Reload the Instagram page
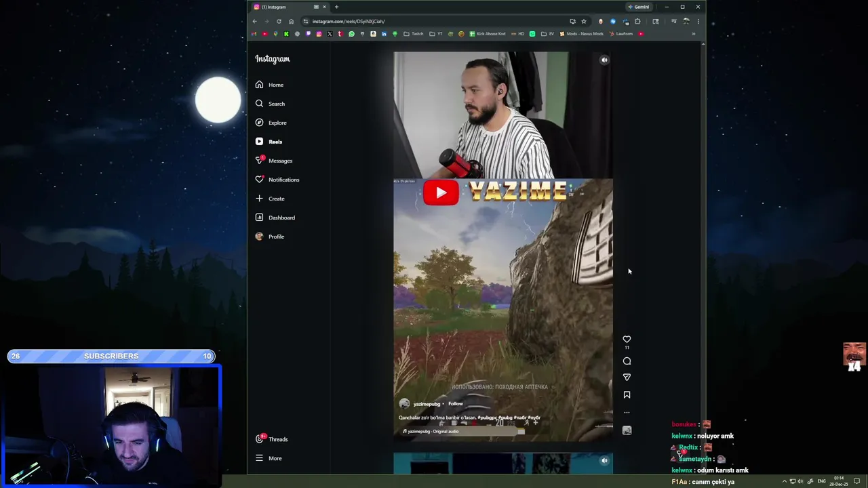 pyautogui.click(x=279, y=21)
